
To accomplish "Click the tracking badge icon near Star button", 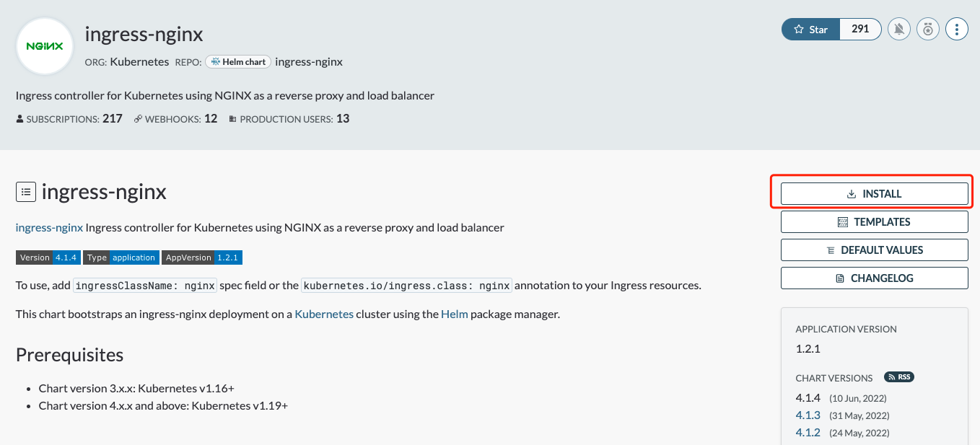I will pyautogui.click(x=927, y=29).
